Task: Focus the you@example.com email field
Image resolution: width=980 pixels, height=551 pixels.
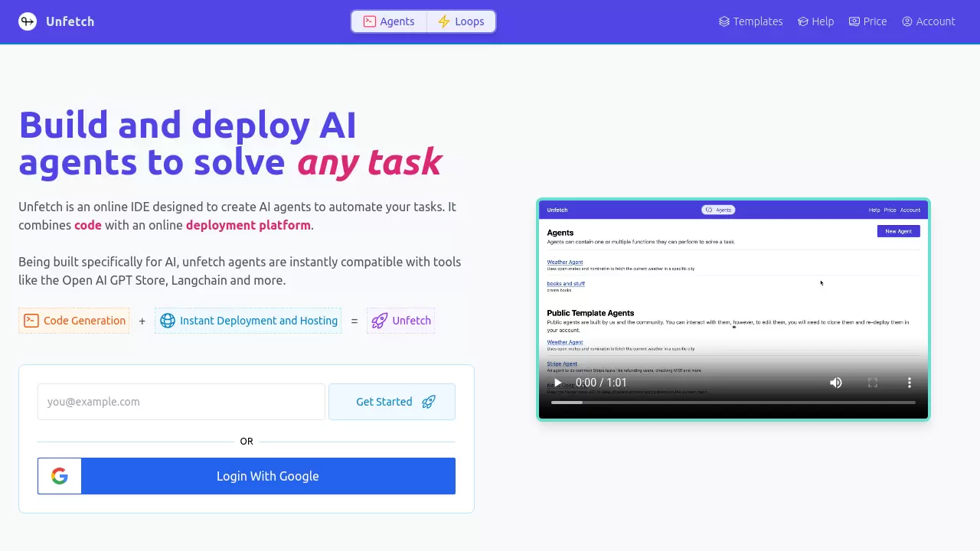Action: click(181, 402)
